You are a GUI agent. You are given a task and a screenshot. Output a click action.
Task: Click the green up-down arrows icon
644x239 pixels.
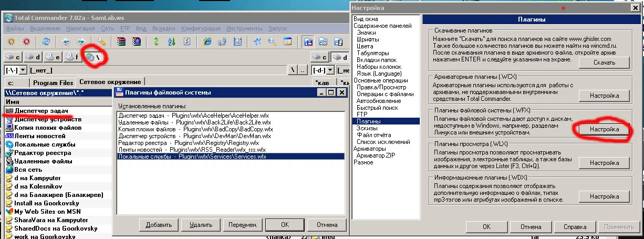click(x=157, y=41)
